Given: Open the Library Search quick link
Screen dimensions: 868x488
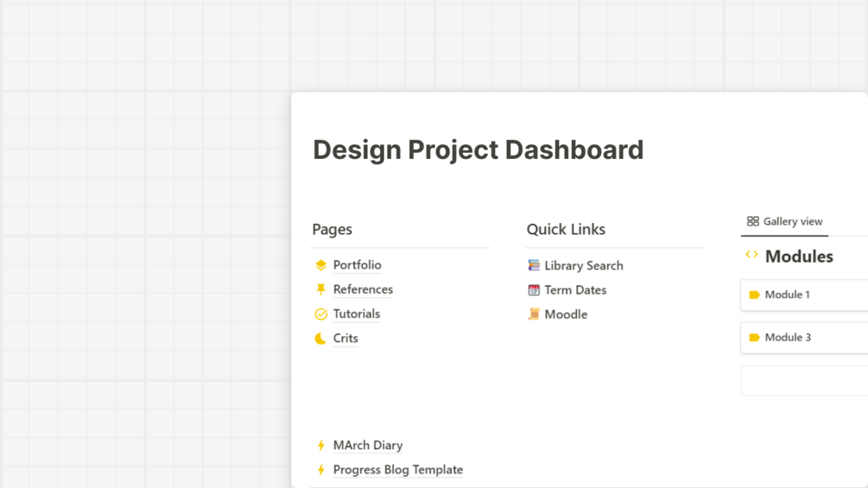Looking at the screenshot, I should (583, 266).
